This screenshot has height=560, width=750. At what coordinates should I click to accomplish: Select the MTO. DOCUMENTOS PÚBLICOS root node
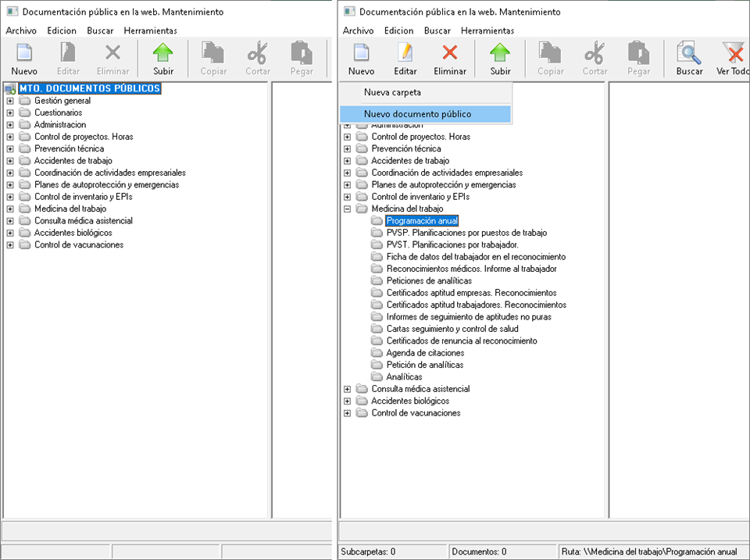coord(89,88)
